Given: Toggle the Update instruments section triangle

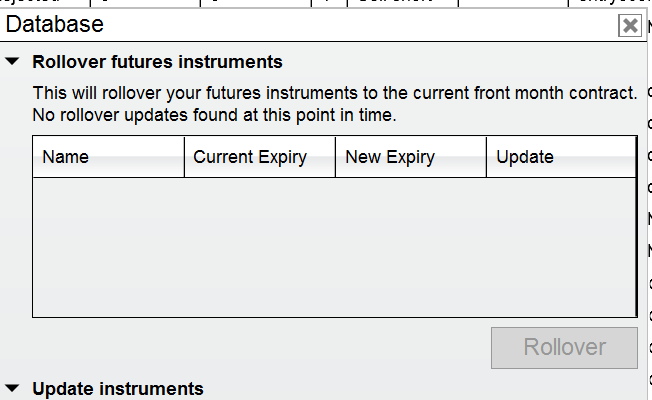Looking at the screenshot, I should click(12, 388).
